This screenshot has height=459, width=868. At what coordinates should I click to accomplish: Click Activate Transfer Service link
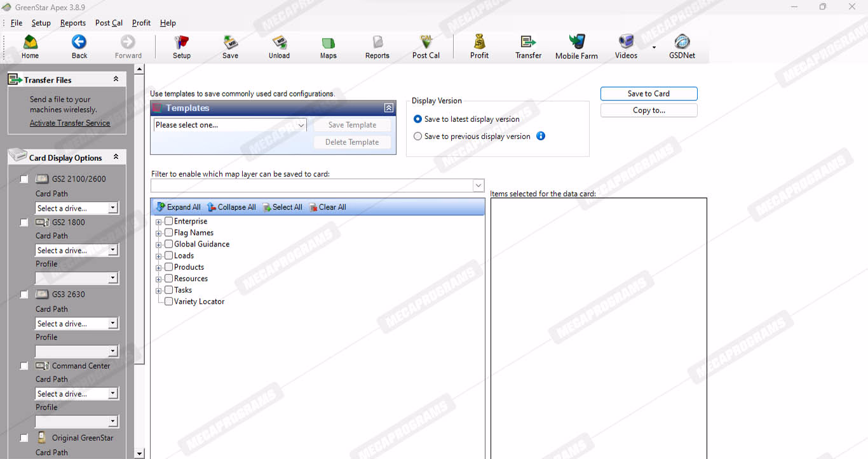pyautogui.click(x=70, y=123)
